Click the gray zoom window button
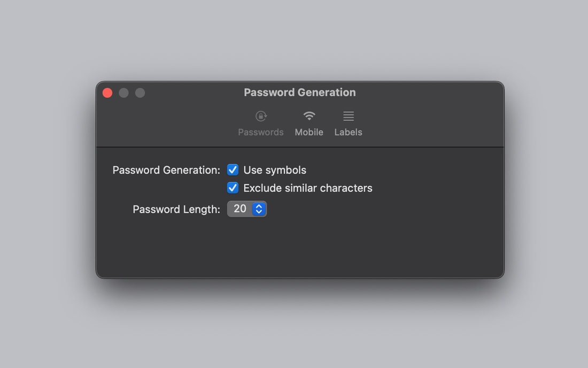Screen dimensions: 588x368 click(x=140, y=93)
